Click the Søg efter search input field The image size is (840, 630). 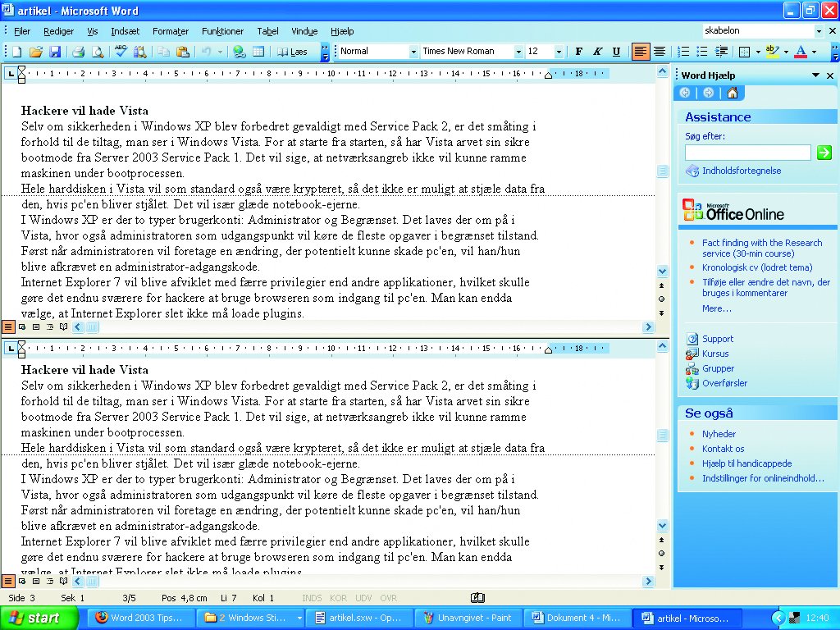tap(747, 153)
